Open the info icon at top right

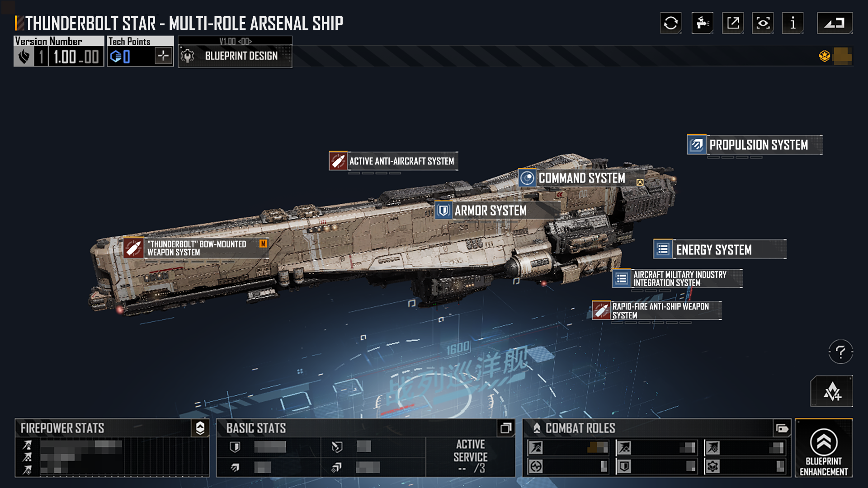tap(793, 23)
